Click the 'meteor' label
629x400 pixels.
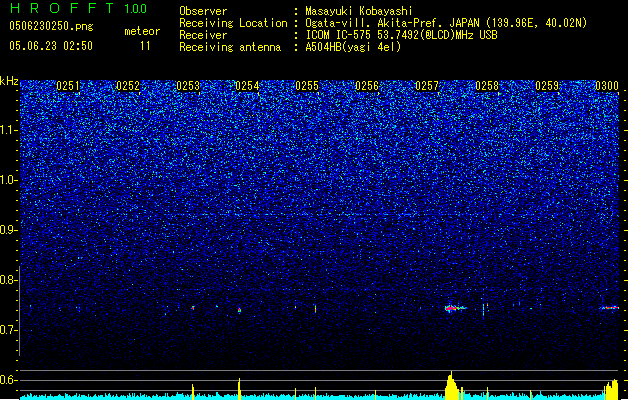pos(142,31)
